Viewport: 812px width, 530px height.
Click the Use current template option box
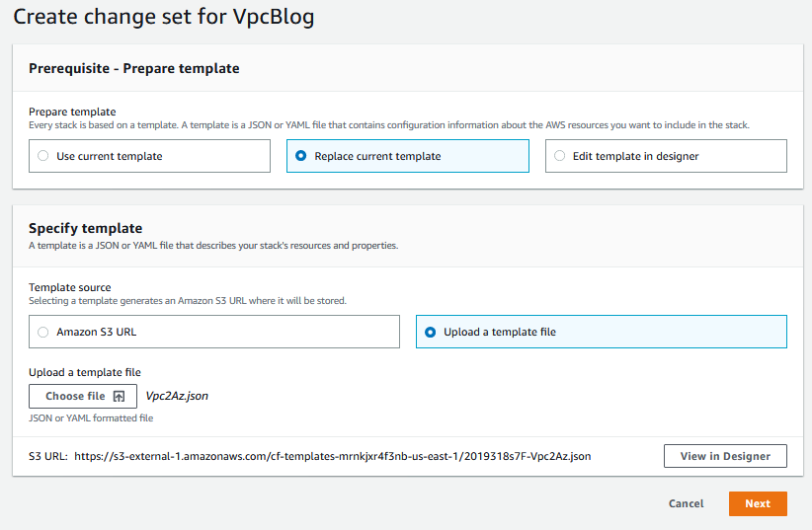coord(150,156)
